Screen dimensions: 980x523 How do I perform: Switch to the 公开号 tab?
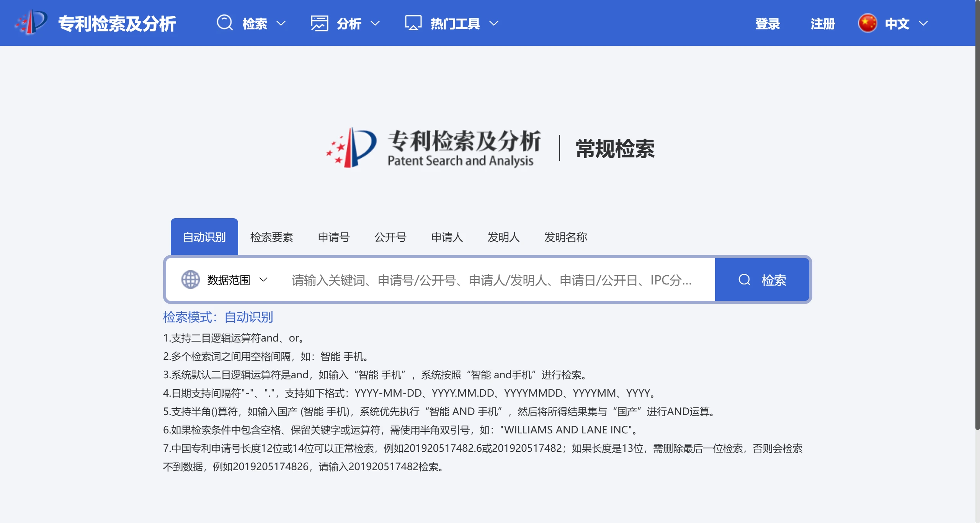(x=390, y=237)
